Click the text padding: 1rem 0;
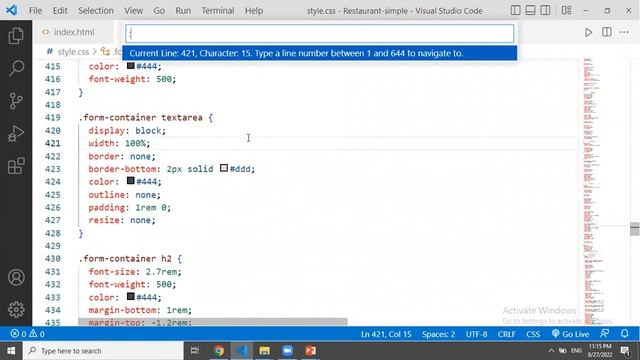 click(x=130, y=208)
